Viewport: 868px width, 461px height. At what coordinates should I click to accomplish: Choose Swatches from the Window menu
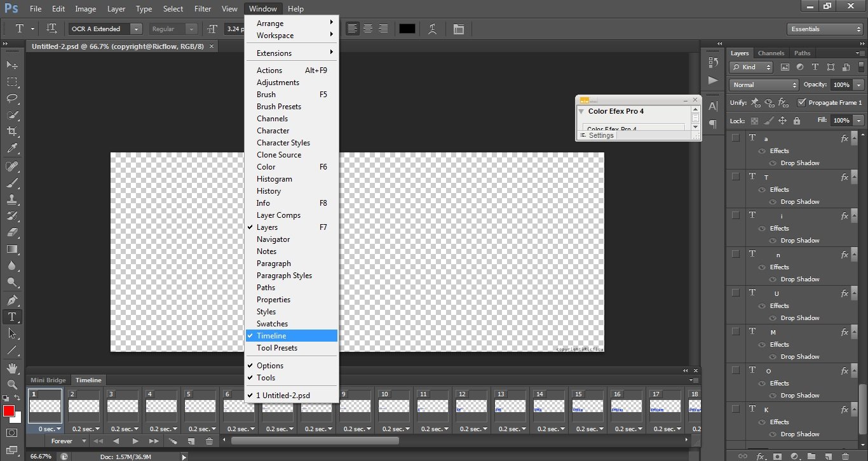[292, 324]
